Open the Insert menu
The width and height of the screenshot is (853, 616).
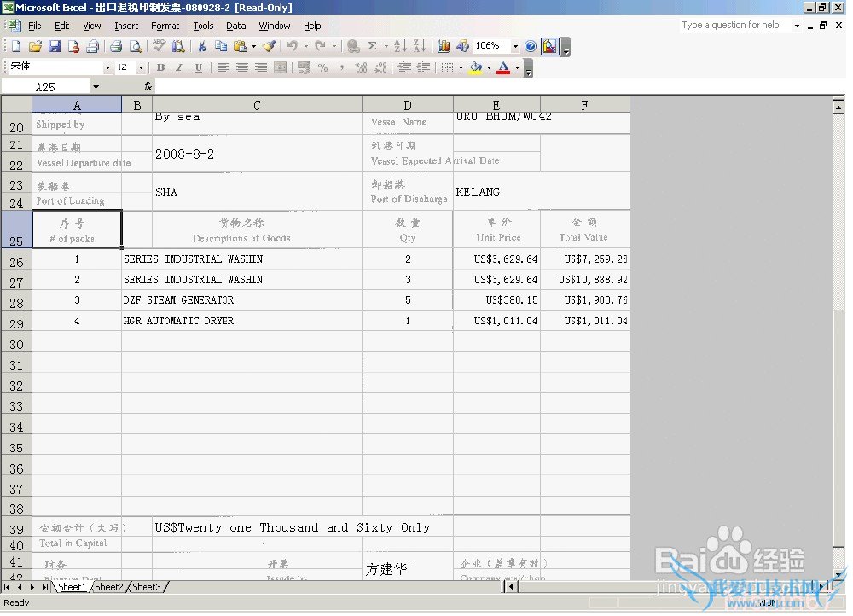(x=126, y=26)
